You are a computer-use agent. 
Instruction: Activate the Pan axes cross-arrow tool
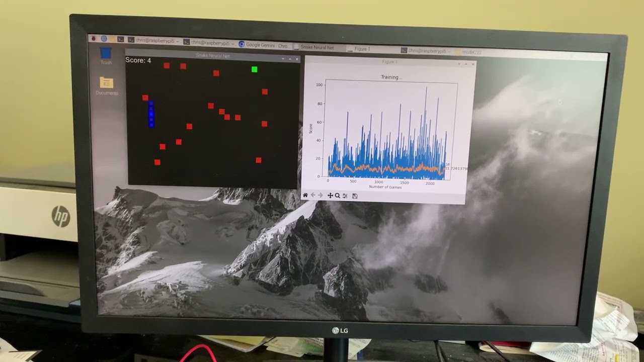point(330,196)
